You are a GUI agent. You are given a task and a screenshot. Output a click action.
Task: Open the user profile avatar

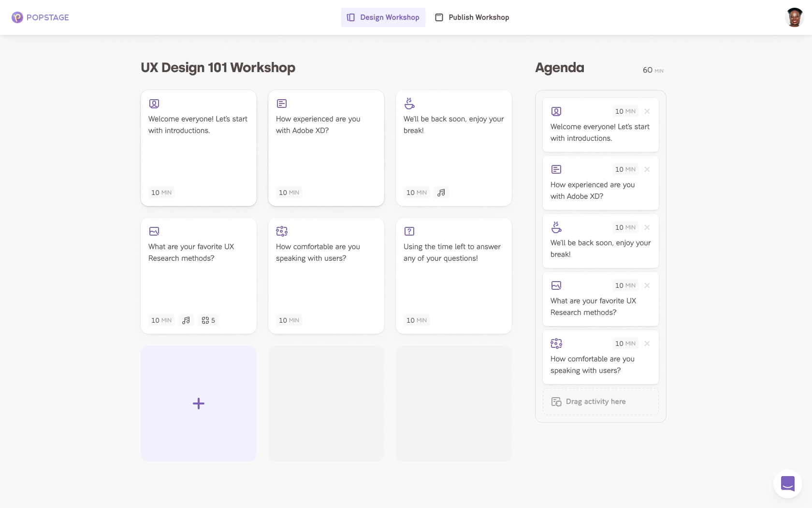(794, 17)
